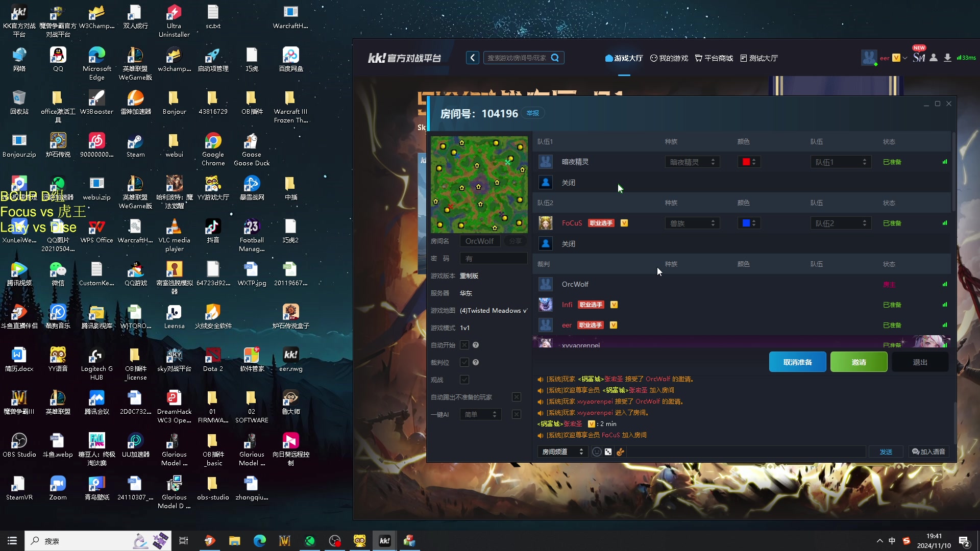The image size is (980, 551).
Task: Click the 搜索游戏/房间号/玩家 search field
Action: click(517, 58)
